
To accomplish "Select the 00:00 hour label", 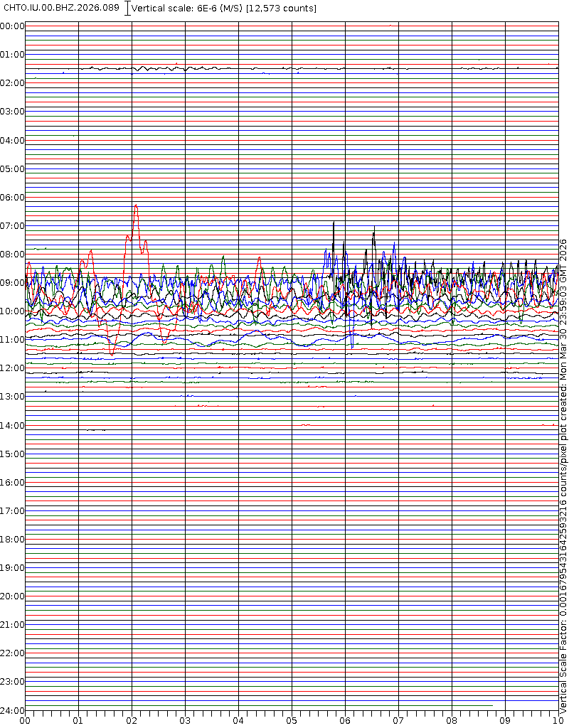I will pos(12,26).
